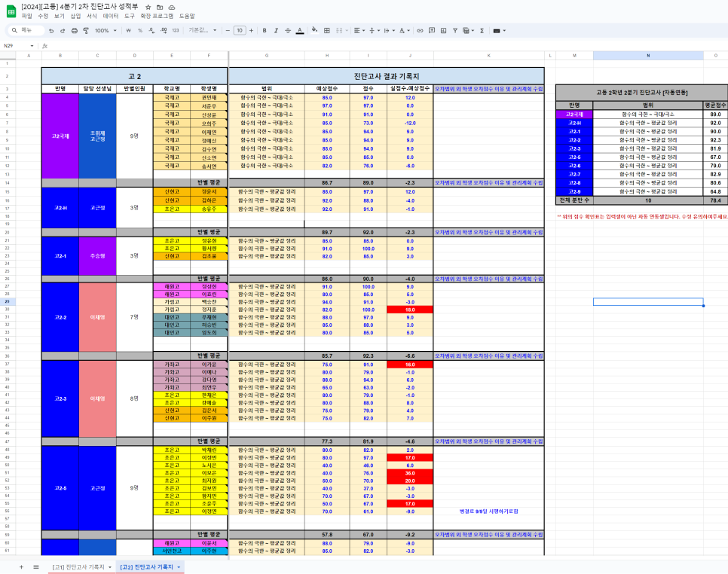Open the borders menu
The image size is (728, 574).
[x=327, y=31]
